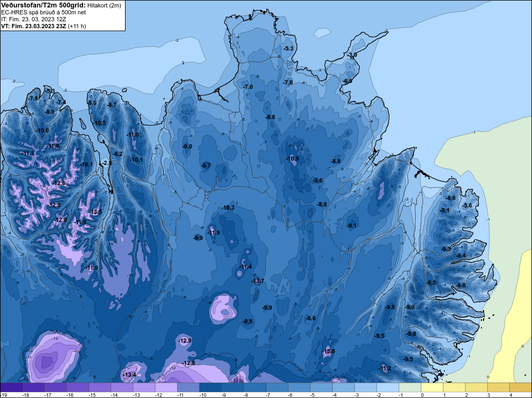Viewport: 532px width, 398px height.
Task: Click the -8.7 temperature label
Action: 112,105
